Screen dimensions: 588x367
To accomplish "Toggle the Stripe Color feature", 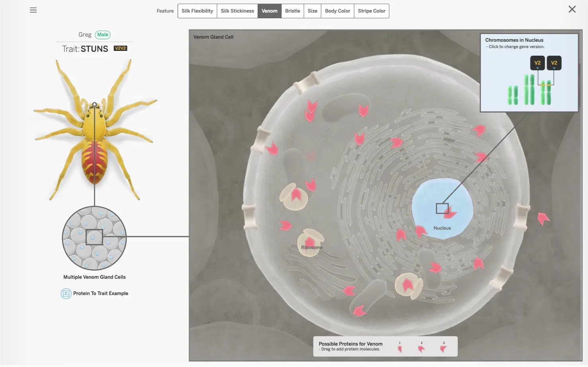I will [371, 11].
